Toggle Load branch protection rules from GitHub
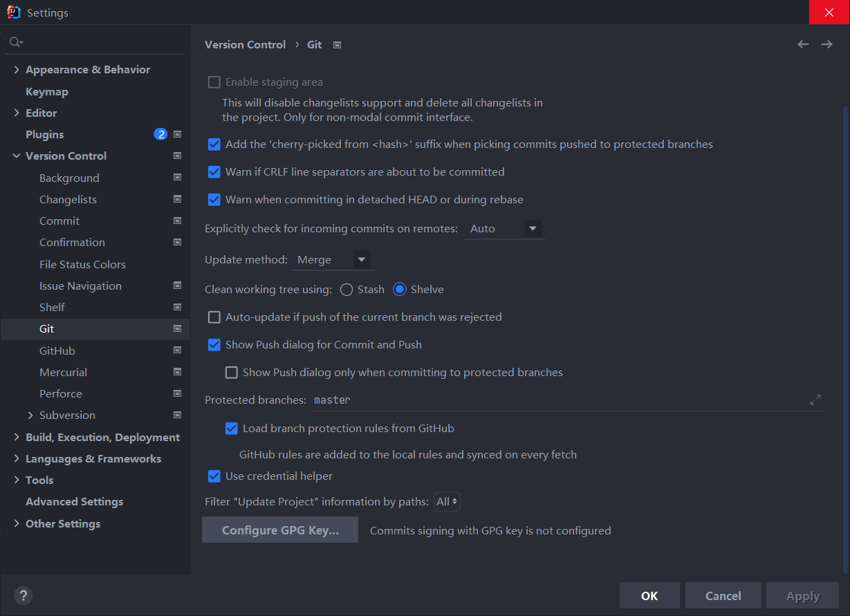The height and width of the screenshot is (616, 850). [232, 429]
